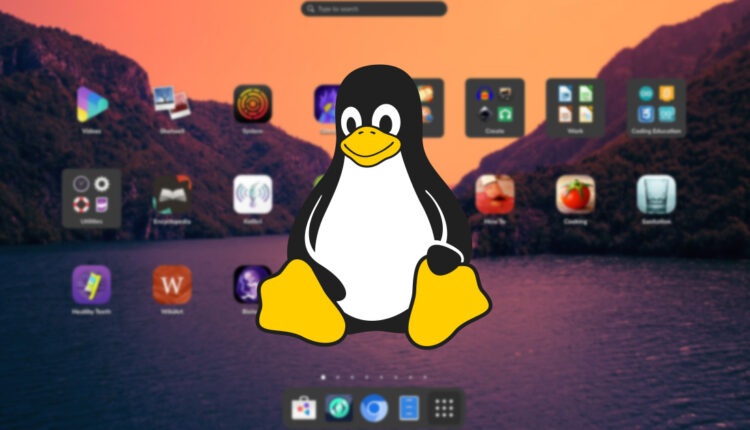Screen dimensions: 750x430
Task: Click the Show Applications grid button
Action: pos(445,408)
